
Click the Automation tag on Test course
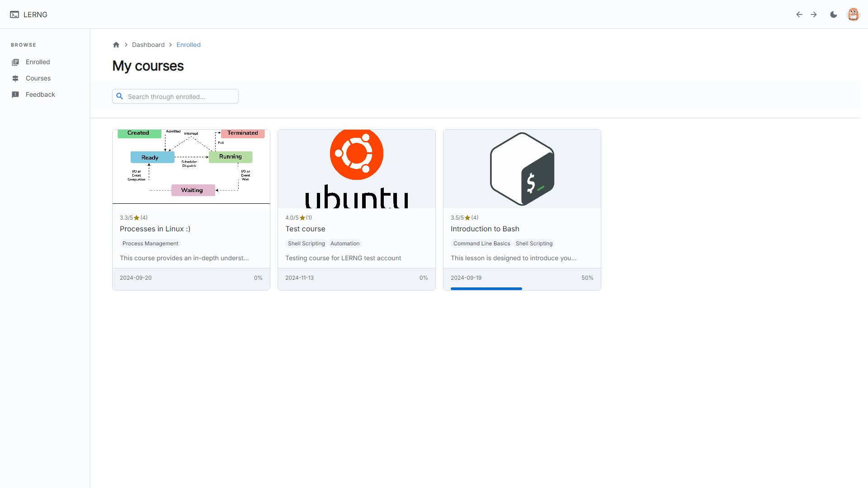pyautogui.click(x=345, y=244)
